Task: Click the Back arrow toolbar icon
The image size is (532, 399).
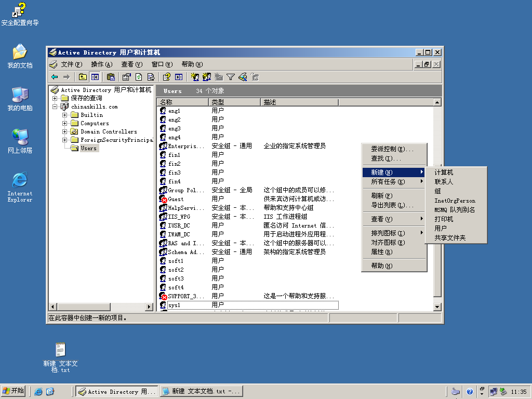Action: tap(55, 77)
